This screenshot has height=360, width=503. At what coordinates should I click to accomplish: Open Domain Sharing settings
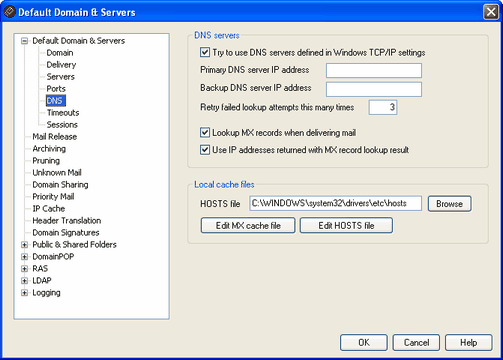60,185
